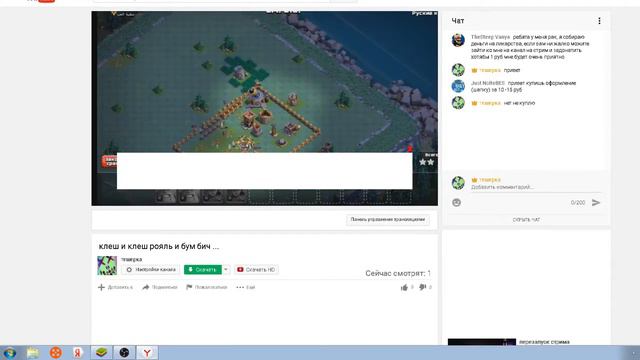Expand the dropdown arrow beside 'Скачать'
Viewport: 640px width, 360px height.
pyautogui.click(x=226, y=270)
